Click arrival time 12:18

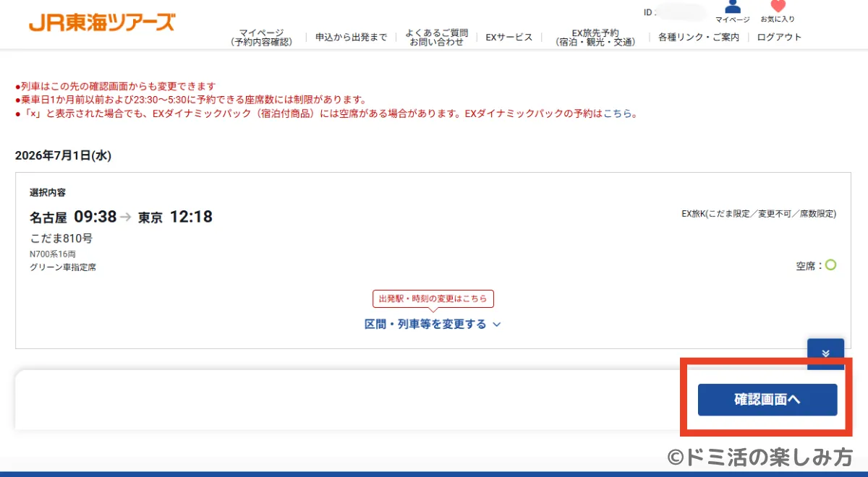click(191, 216)
